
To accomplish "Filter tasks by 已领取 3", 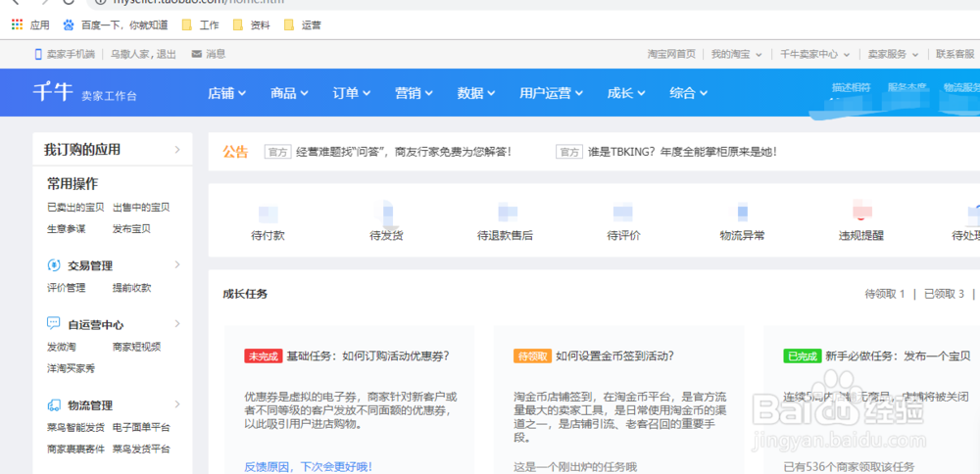I will 945,294.
